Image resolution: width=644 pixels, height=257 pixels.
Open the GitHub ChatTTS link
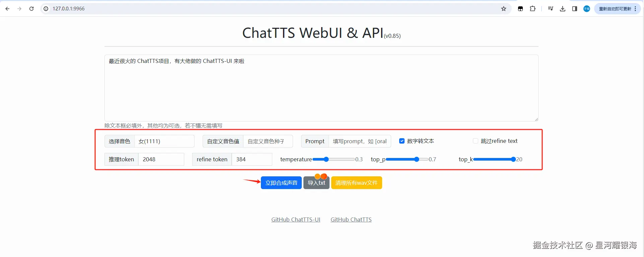tap(351, 220)
